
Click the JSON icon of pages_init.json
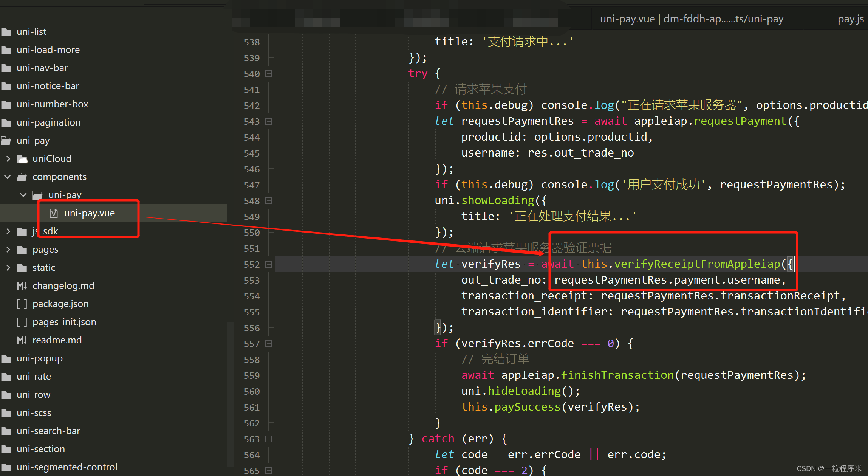(22, 322)
